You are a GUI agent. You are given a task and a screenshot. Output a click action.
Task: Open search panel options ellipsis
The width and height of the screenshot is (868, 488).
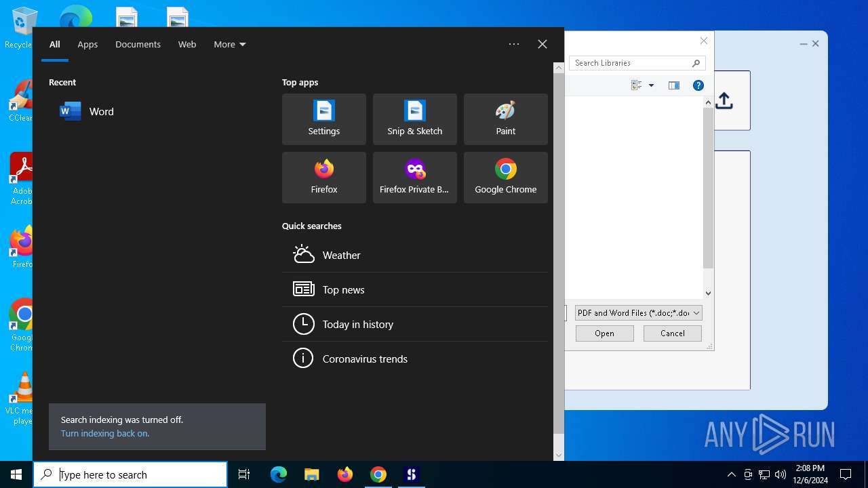tap(514, 44)
